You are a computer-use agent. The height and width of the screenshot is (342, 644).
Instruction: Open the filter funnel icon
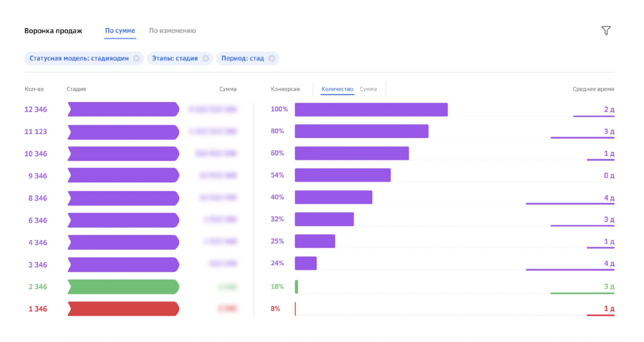(x=606, y=30)
